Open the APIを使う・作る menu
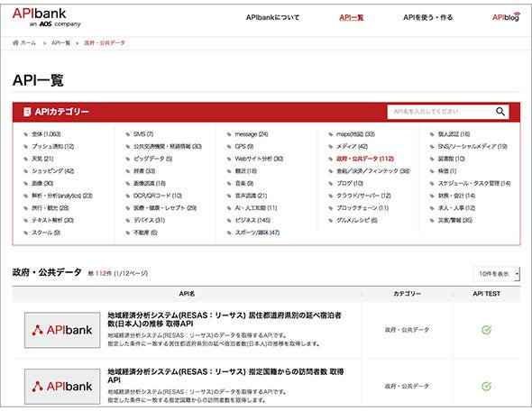 pos(427,17)
